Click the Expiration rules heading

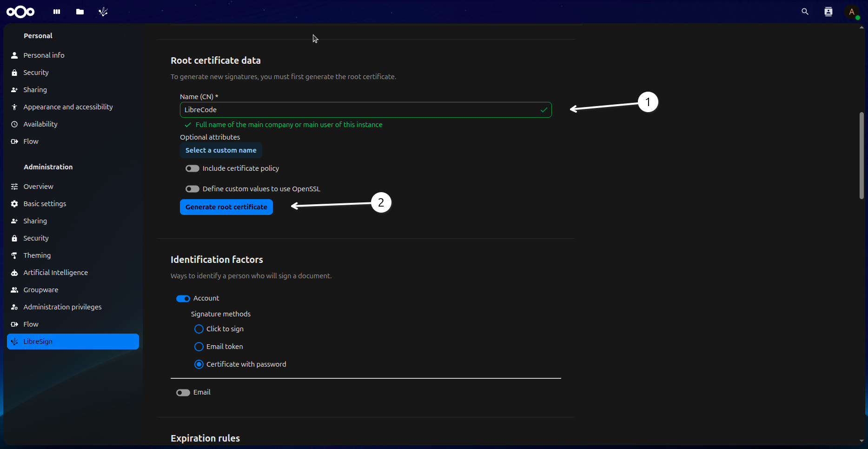click(205, 438)
